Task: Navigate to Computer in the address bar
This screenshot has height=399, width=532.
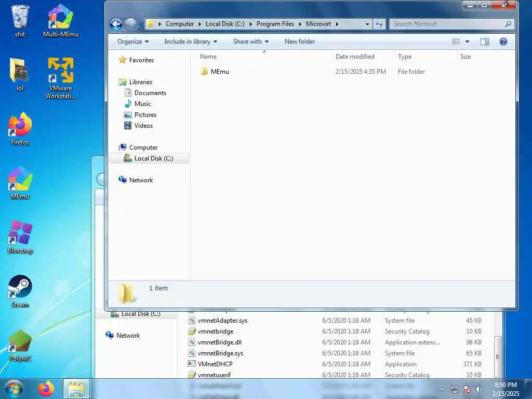Action: tap(180, 24)
